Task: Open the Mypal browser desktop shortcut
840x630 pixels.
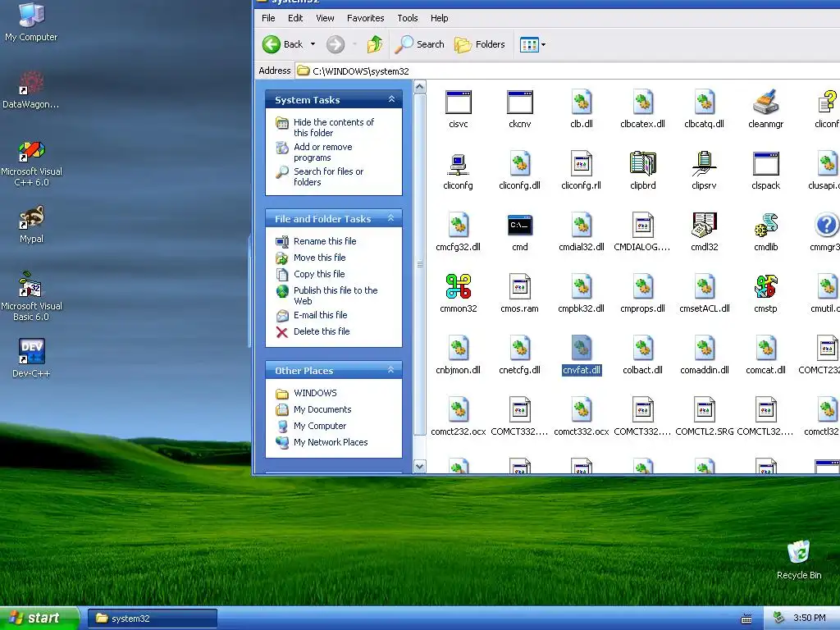Action: (32, 224)
